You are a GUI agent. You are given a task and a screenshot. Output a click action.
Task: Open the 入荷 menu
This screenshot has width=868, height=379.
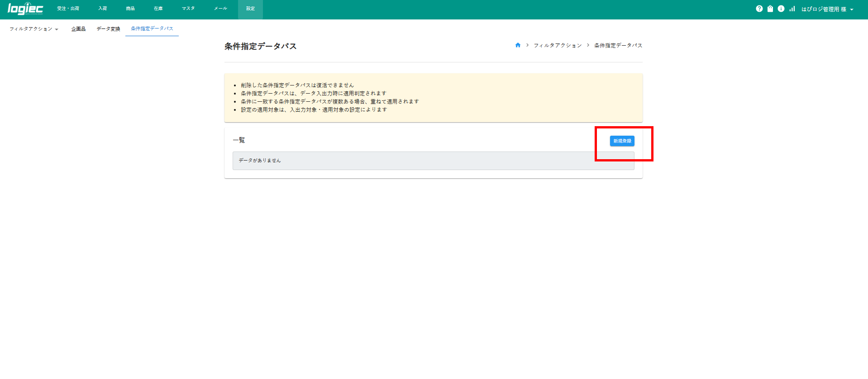click(x=103, y=9)
